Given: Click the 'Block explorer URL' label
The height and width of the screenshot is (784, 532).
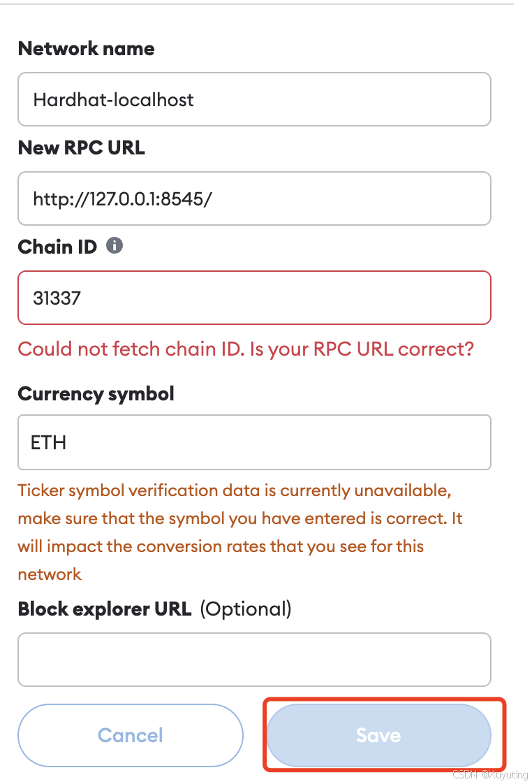Looking at the screenshot, I should [104, 609].
